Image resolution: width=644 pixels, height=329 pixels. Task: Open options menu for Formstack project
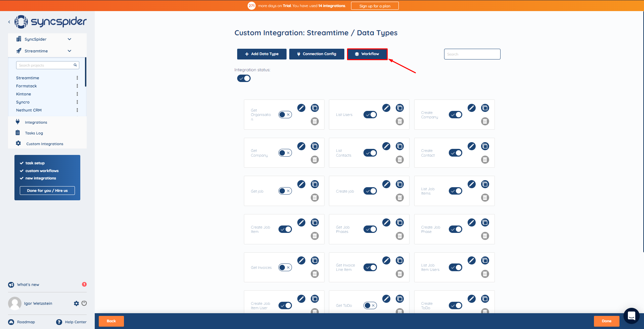[x=77, y=86]
